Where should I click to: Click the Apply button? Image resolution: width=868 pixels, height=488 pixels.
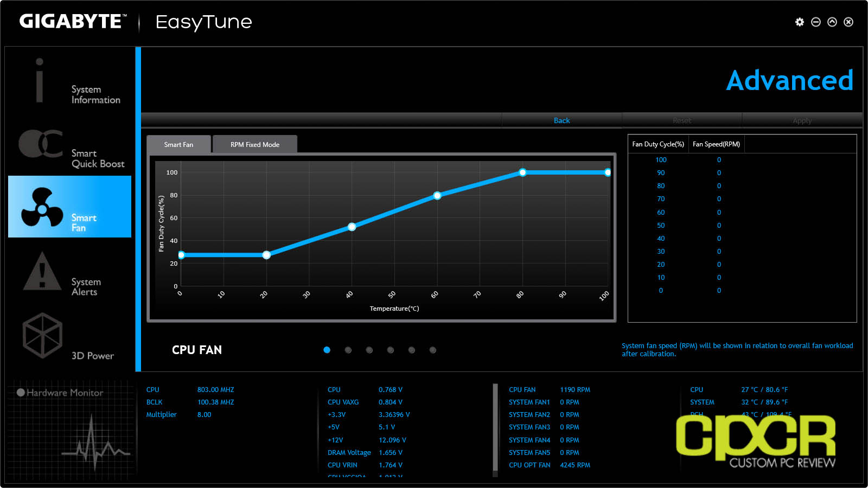[x=802, y=120]
